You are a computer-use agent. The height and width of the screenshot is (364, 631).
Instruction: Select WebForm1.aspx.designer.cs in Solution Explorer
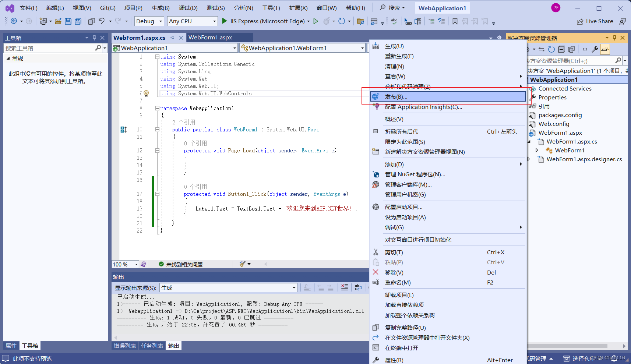(584, 159)
